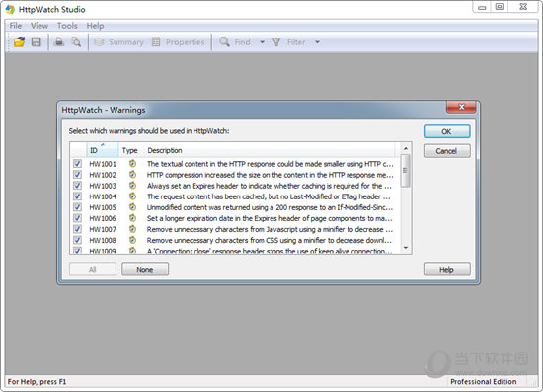Uncheck the HW1008 warning checkbox
Image resolution: width=543 pixels, height=392 pixels.
point(77,240)
